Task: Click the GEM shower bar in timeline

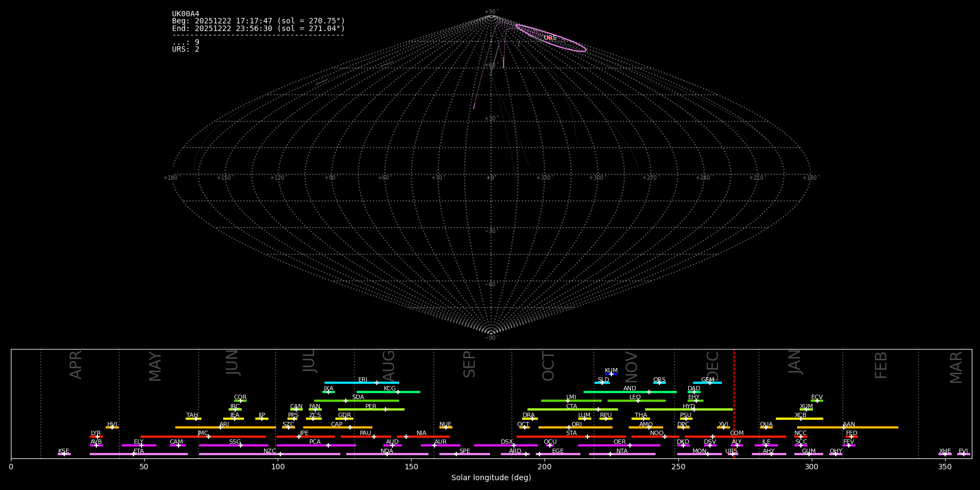Action: 707,383
